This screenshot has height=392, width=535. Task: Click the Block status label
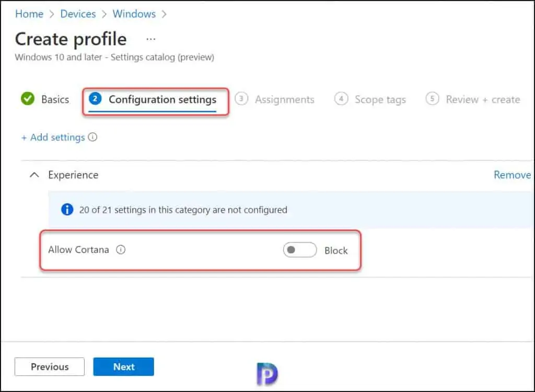click(x=336, y=250)
